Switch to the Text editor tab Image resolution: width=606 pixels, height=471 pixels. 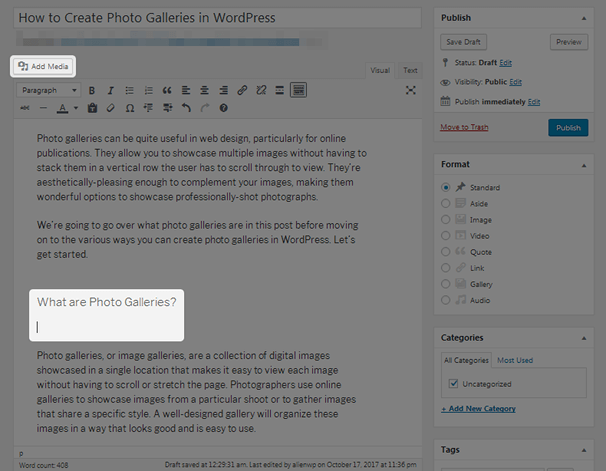410,70
